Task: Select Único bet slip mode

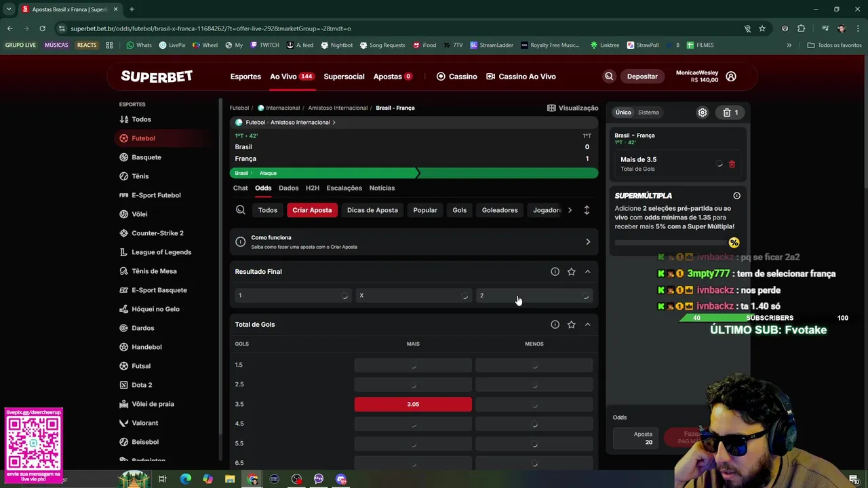Action: [623, 113]
